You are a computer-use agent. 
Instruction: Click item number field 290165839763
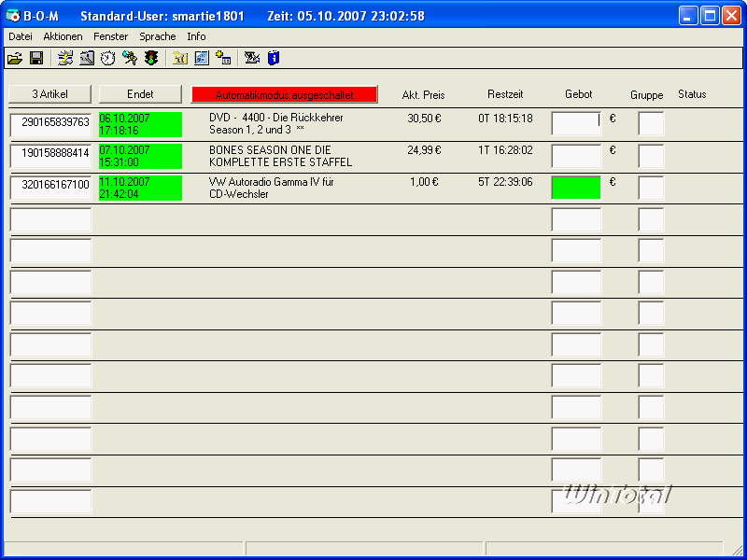(x=51, y=125)
